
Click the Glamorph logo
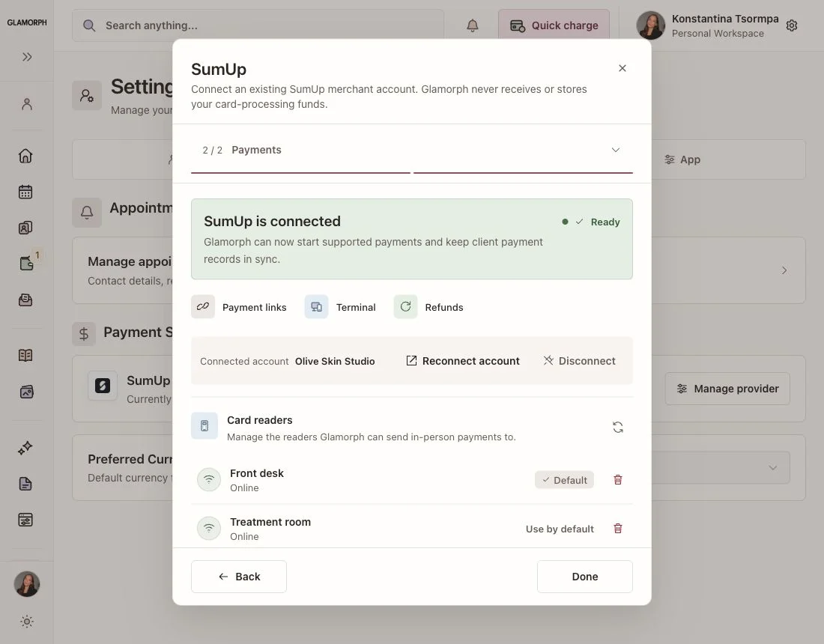(x=27, y=22)
